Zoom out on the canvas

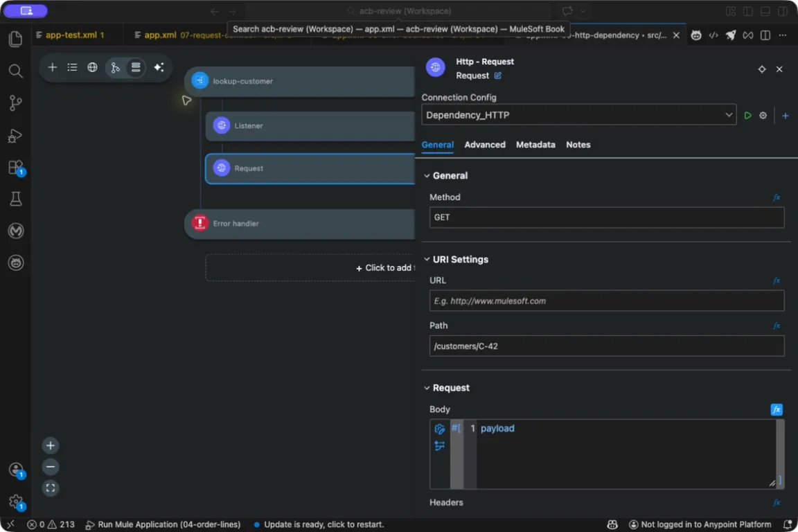click(x=51, y=468)
